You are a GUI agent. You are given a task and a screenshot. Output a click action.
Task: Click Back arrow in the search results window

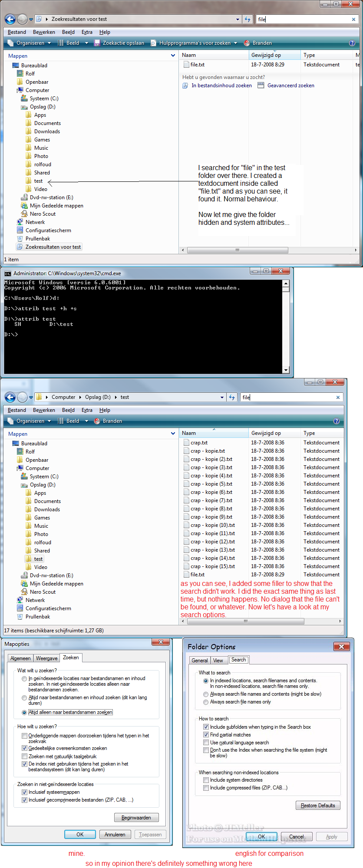[10, 19]
